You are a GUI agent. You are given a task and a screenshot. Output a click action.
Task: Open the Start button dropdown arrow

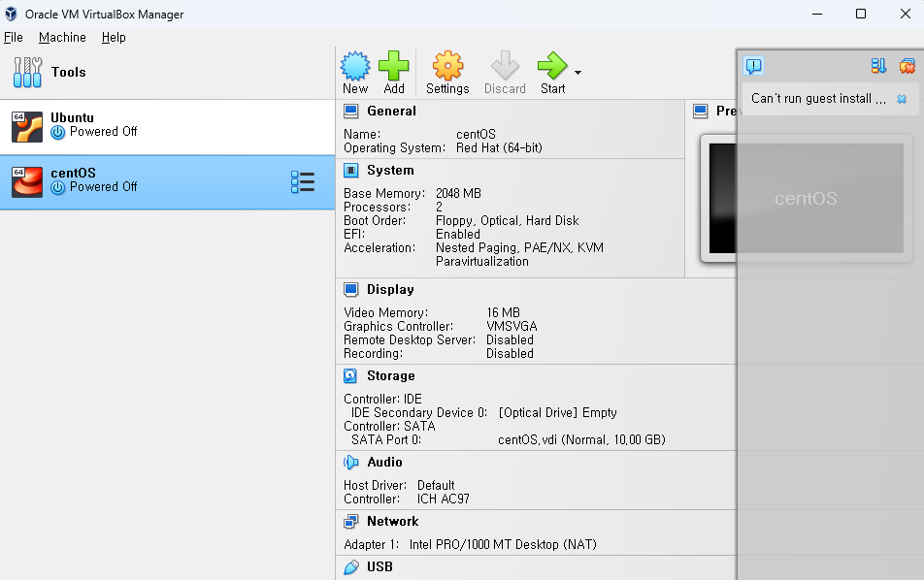pyautogui.click(x=578, y=73)
